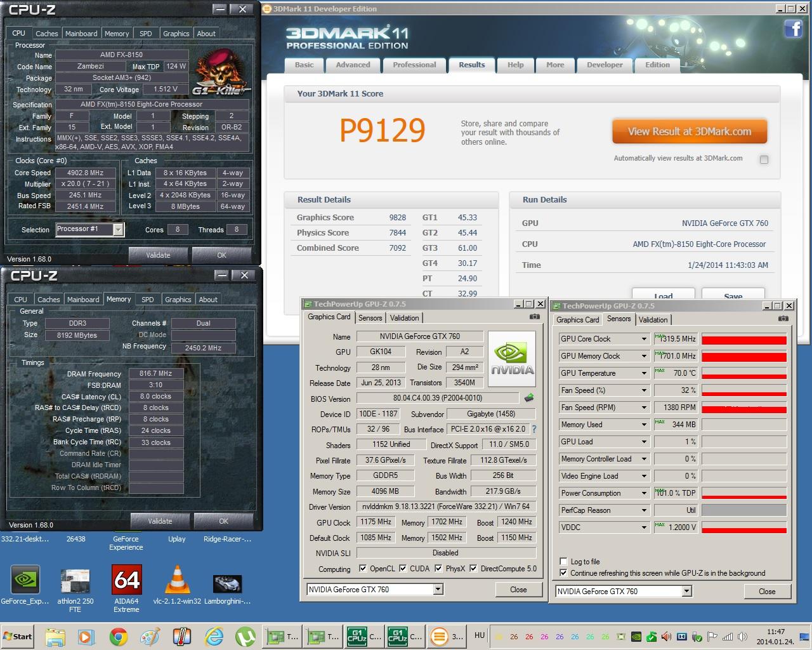The image size is (812, 650).
Task: Open the Facebook icon in 3DMark 11
Action: click(x=793, y=29)
